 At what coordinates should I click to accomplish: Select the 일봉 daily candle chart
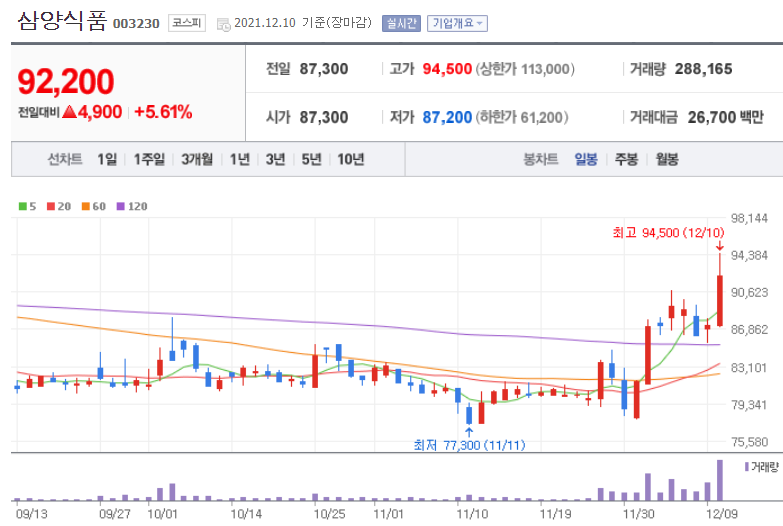point(586,159)
